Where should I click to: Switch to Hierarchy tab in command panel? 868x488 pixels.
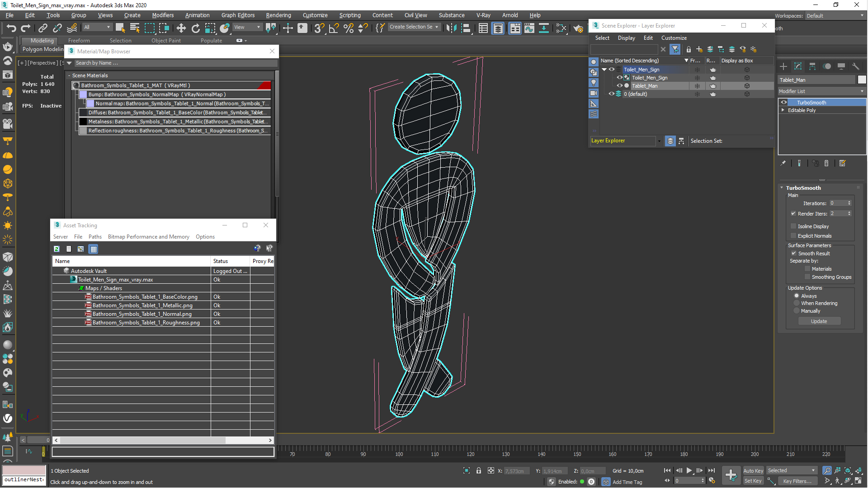click(812, 66)
